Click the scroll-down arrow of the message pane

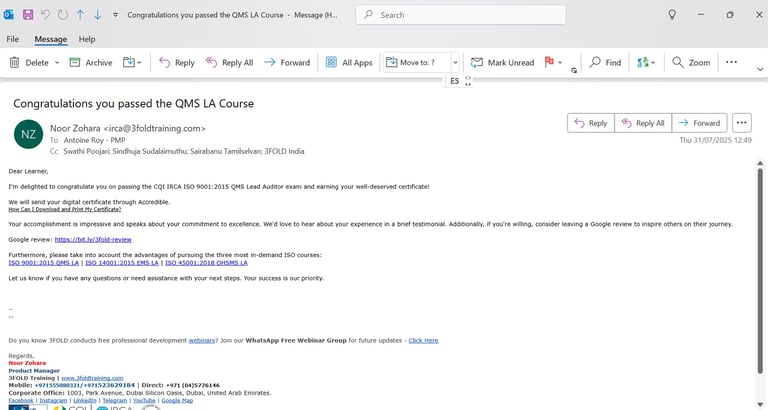pyautogui.click(x=760, y=404)
